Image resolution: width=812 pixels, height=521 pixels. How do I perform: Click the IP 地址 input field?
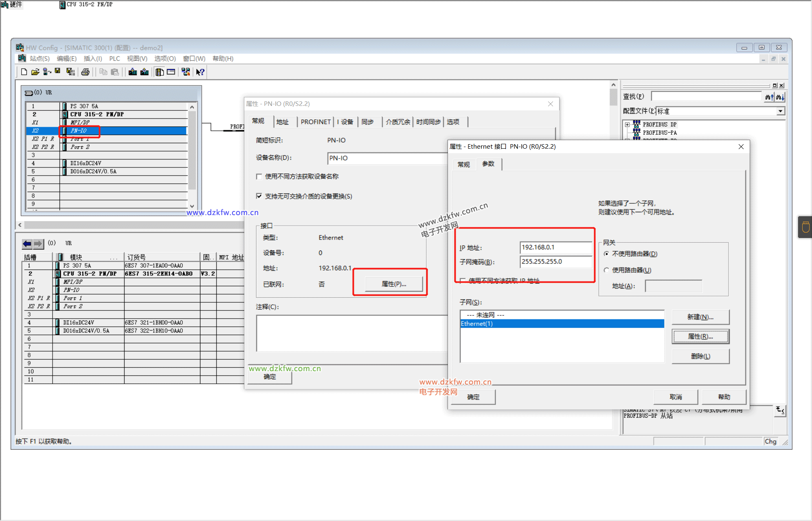556,247
